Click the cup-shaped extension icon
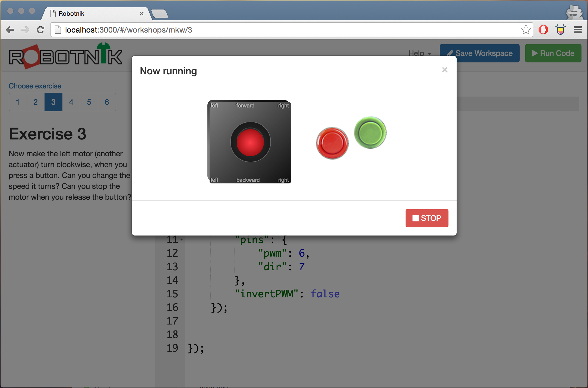This screenshot has width=588, height=388. 560,30
